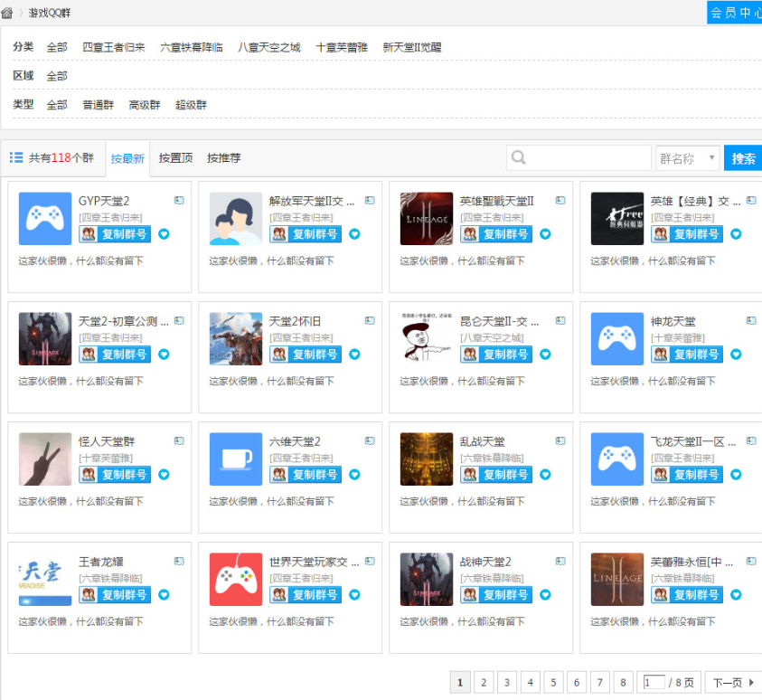Go to page 2 in pagination
This screenshot has height=700, width=762.
pos(484,683)
